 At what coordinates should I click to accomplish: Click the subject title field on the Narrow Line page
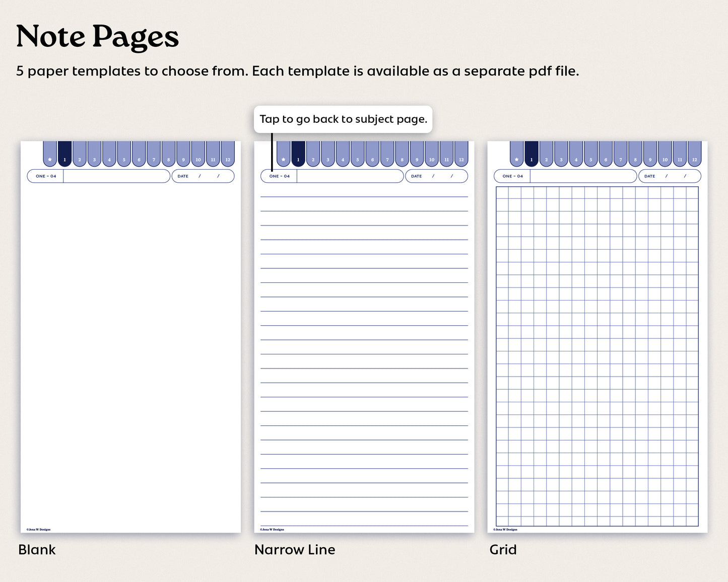click(x=350, y=176)
